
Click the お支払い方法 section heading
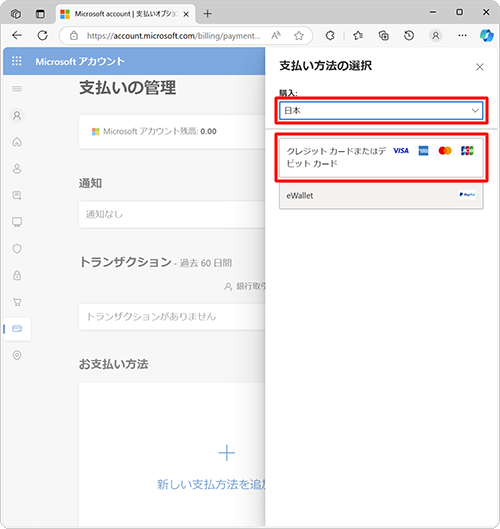pyautogui.click(x=113, y=364)
